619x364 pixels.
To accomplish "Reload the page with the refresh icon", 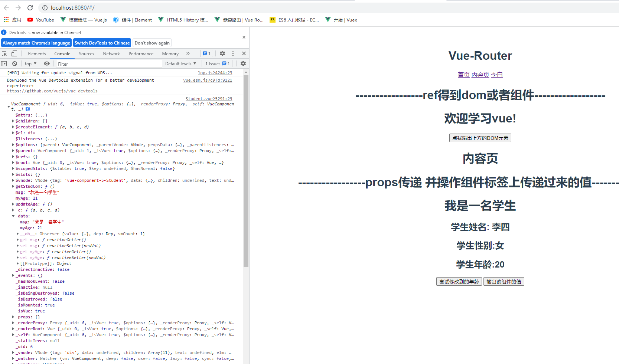I will tap(30, 7).
